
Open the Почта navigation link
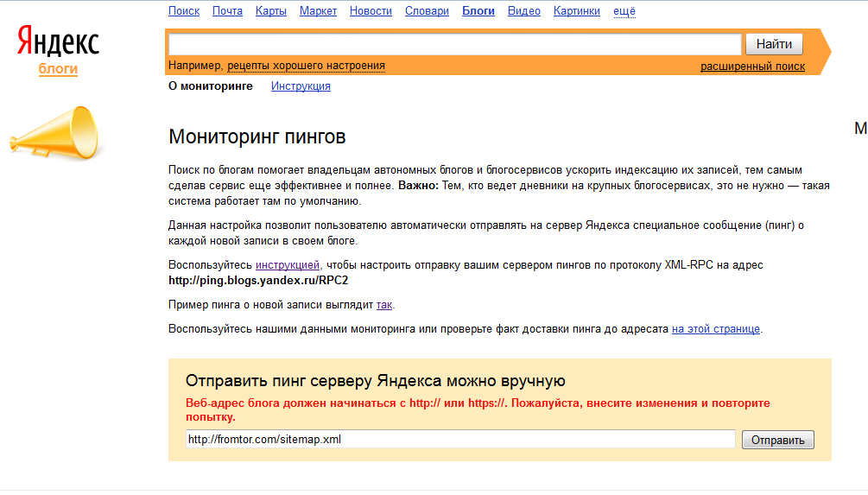(x=227, y=11)
